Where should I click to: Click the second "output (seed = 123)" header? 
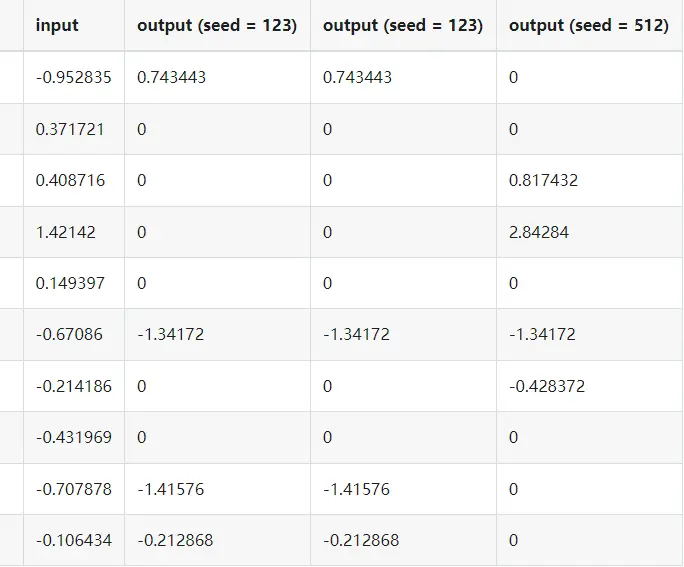click(x=403, y=26)
